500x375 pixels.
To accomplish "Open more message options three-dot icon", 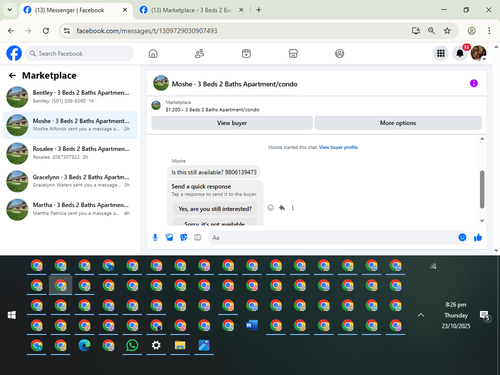I will coord(293,208).
